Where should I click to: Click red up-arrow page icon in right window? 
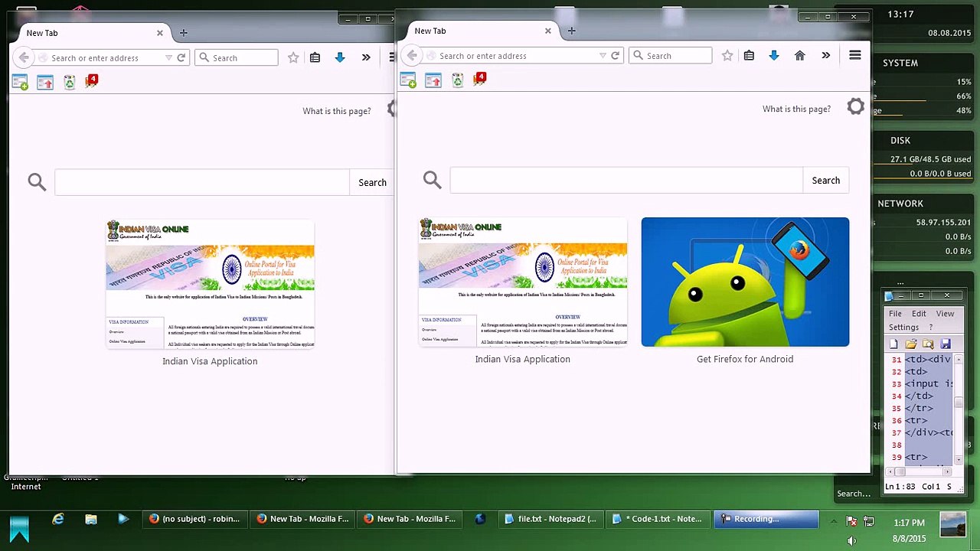(x=433, y=79)
